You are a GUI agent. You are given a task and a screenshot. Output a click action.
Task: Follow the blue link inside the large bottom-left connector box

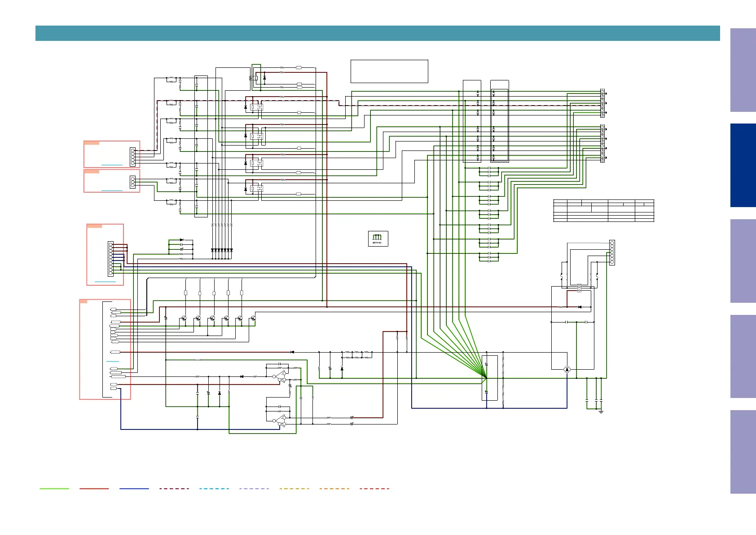pos(113,361)
